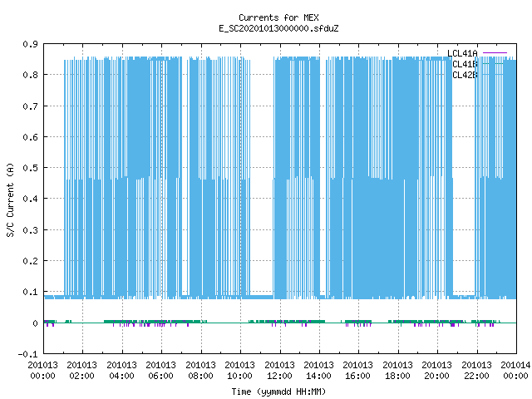This screenshot has width=532, height=399.
Task: Click the y-axis tick value -0.1
Action: (x=27, y=354)
